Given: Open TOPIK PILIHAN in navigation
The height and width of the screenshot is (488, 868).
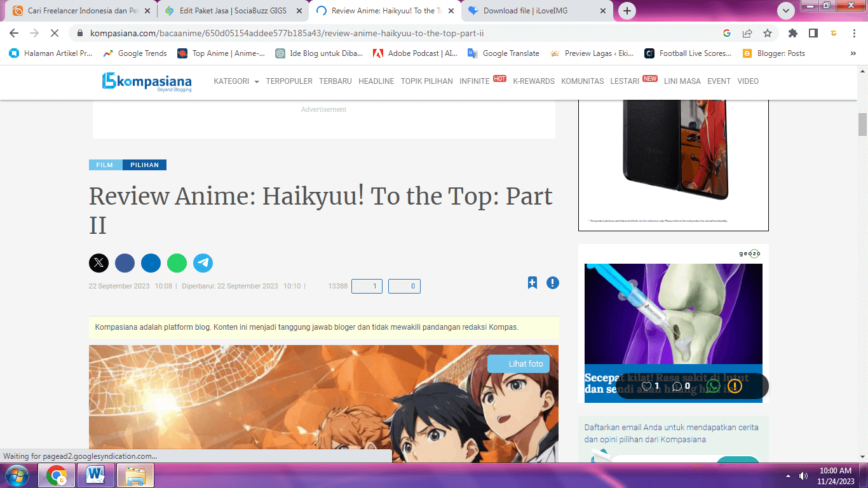Looking at the screenshot, I should 427,81.
